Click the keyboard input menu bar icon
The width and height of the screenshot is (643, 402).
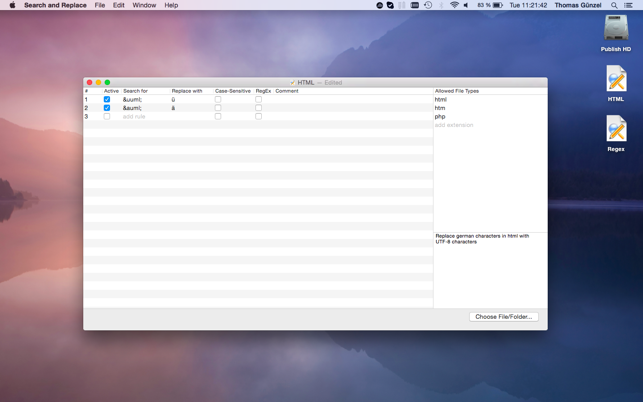[x=415, y=5]
